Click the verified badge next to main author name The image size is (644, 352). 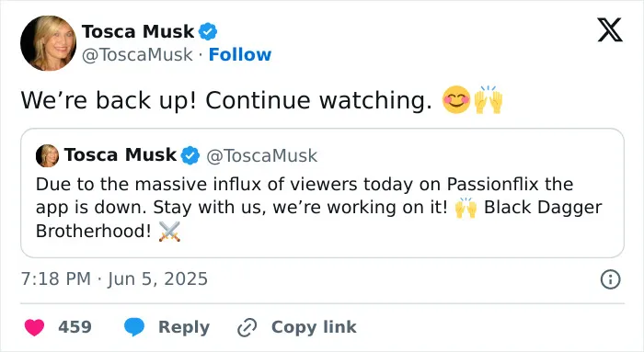coord(208,31)
